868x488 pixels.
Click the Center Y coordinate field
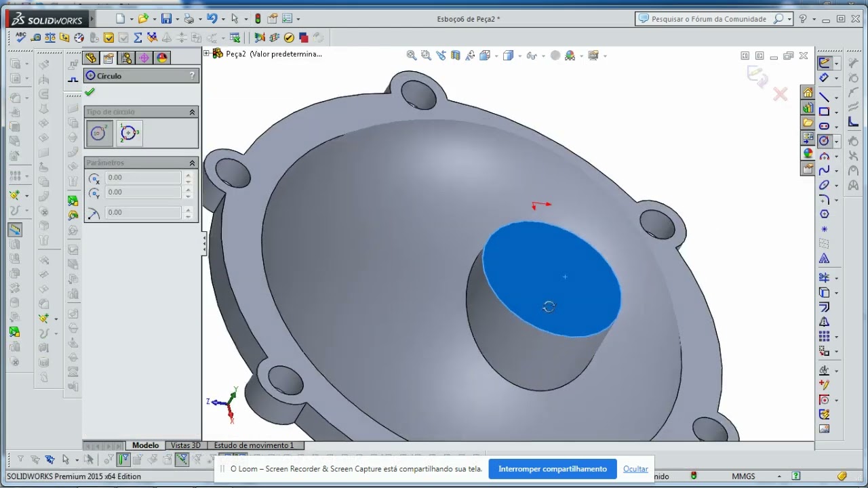tap(143, 192)
